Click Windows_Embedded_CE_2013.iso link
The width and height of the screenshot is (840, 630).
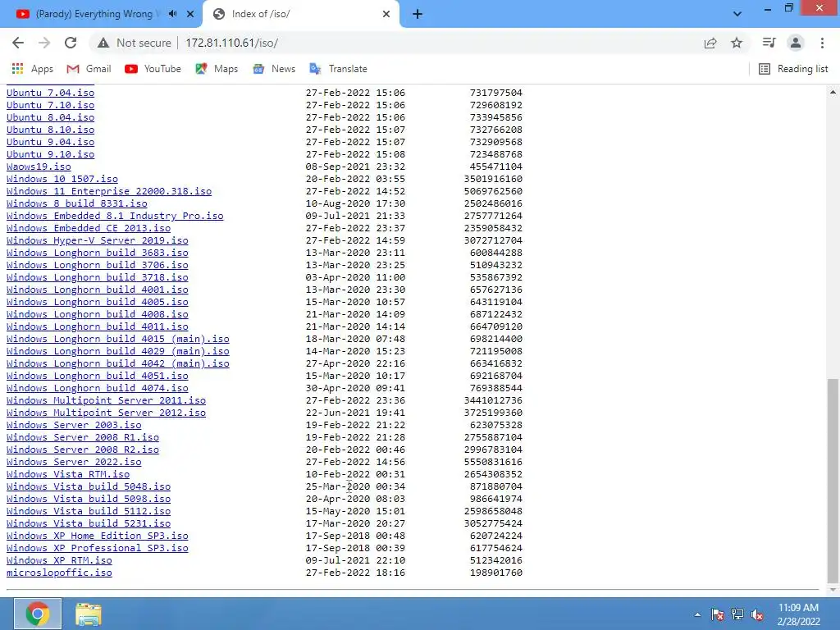pyautogui.click(x=89, y=228)
